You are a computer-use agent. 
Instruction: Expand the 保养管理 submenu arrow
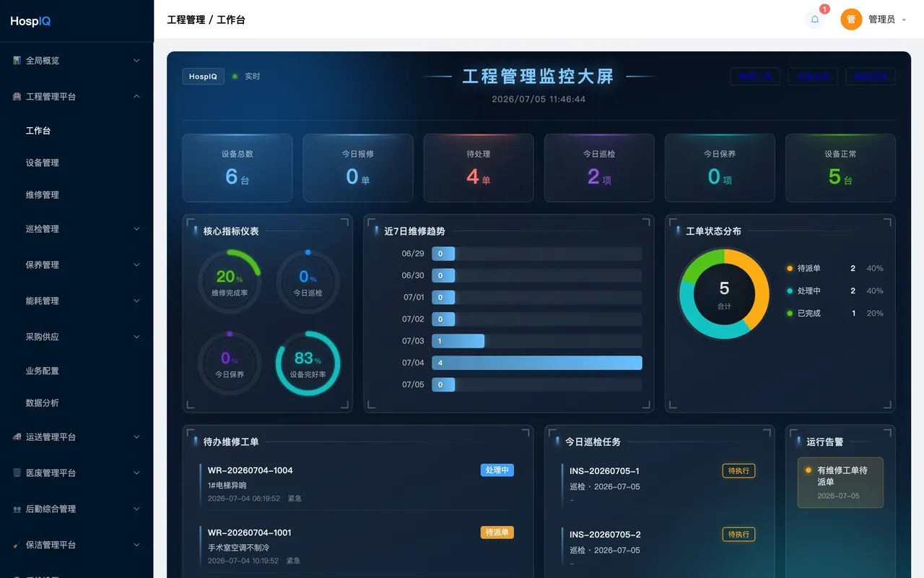click(137, 265)
